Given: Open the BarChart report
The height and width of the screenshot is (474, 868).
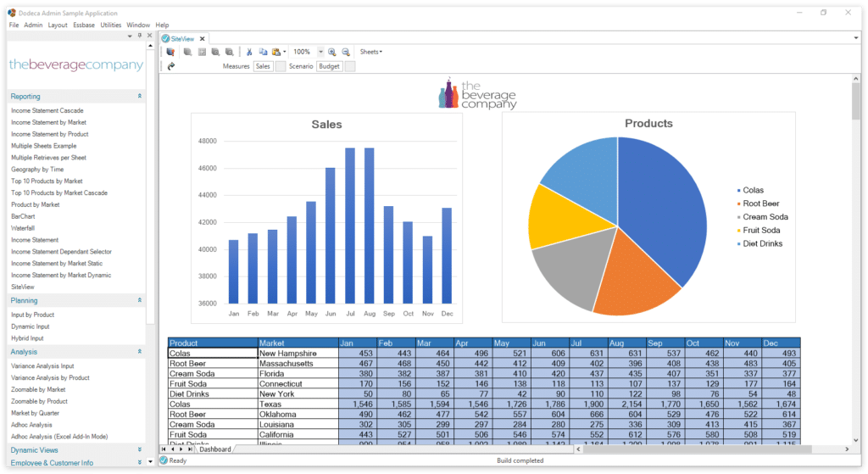Looking at the screenshot, I should tap(23, 216).
